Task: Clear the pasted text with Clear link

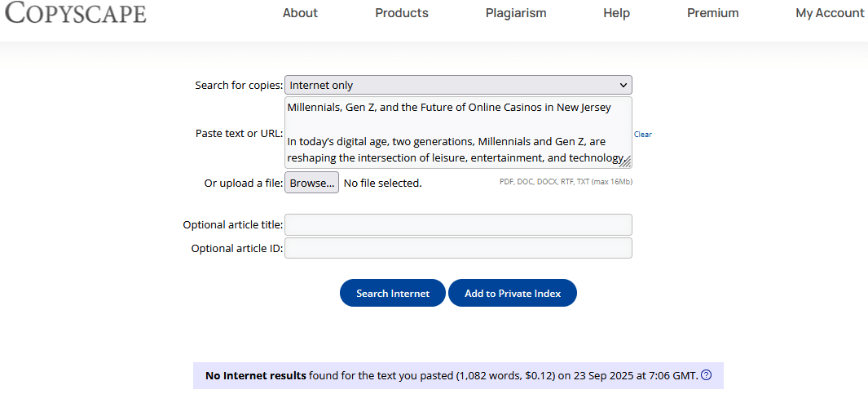Action: [643, 135]
